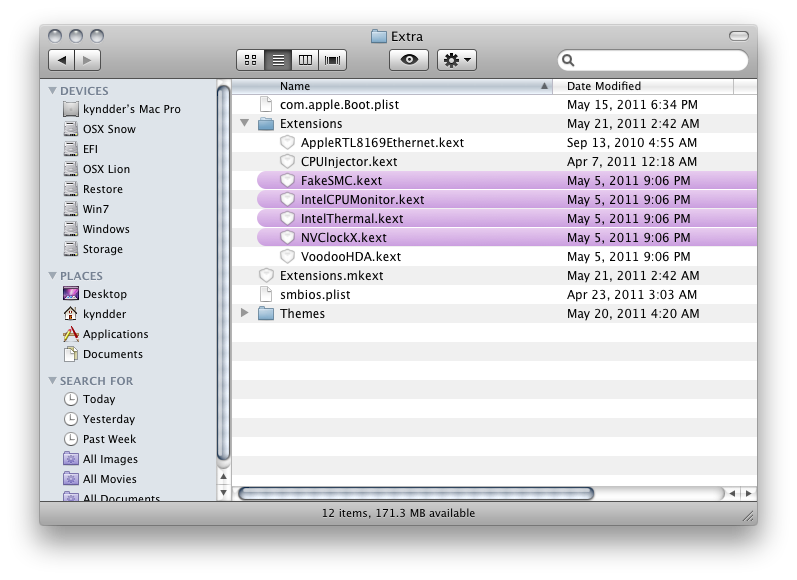
Task: Click the sidebar vertical scrollbar thumb
Action: pyautogui.click(x=223, y=275)
